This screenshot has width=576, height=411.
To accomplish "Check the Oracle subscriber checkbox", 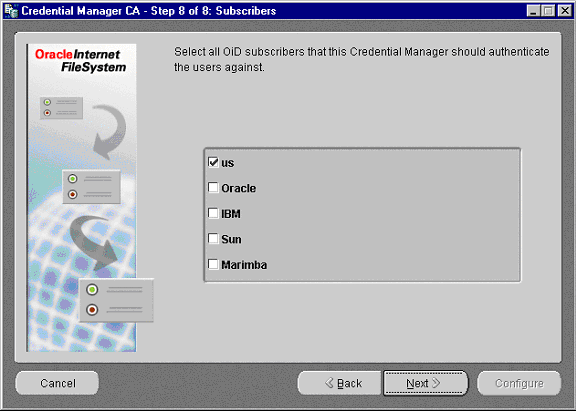I will 213,188.
